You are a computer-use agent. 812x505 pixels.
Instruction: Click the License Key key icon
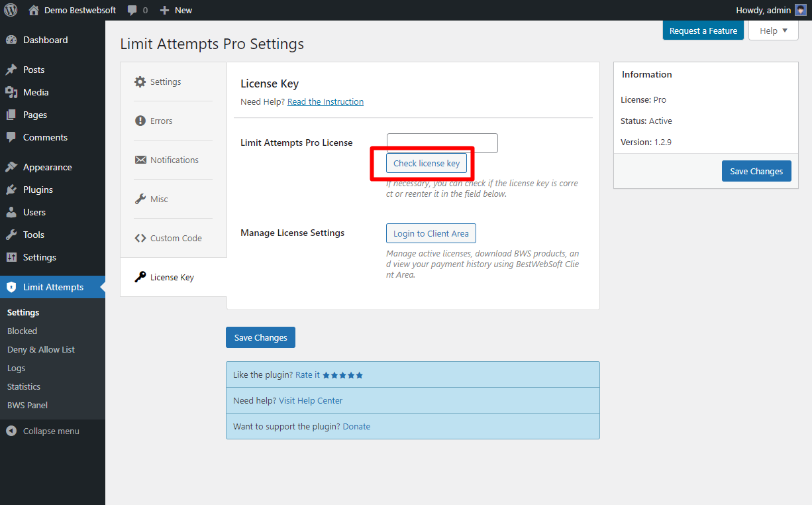(x=140, y=277)
